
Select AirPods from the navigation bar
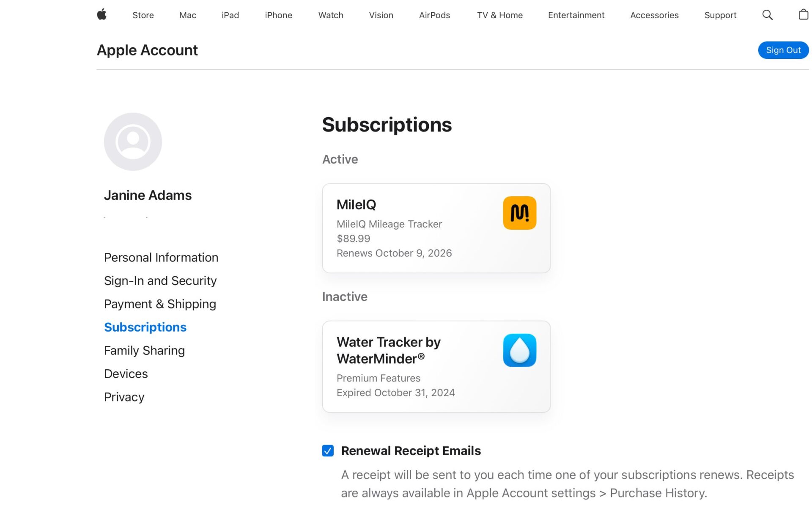point(434,15)
